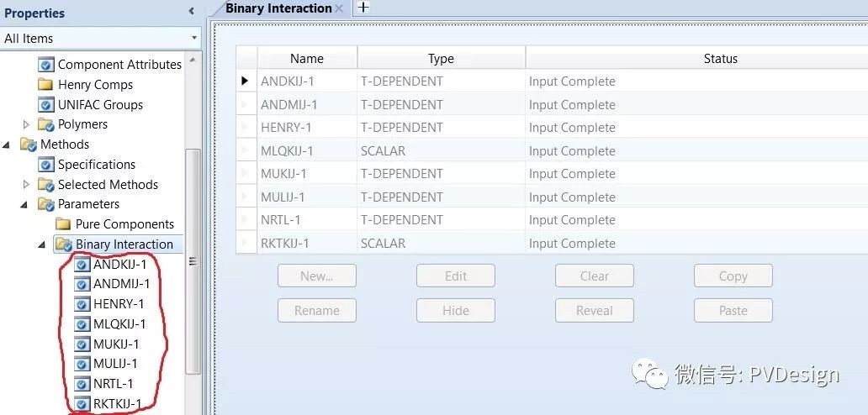Click the UNIFAC Groups icon

46,105
